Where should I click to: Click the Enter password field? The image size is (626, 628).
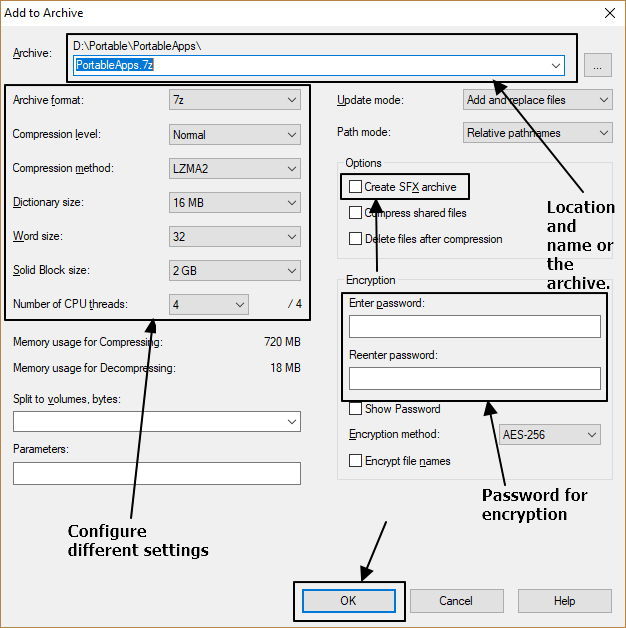tap(475, 326)
